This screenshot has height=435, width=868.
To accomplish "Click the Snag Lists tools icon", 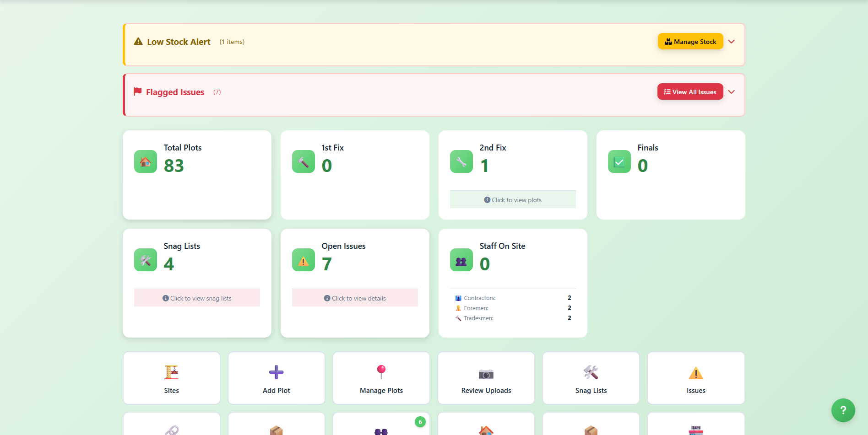I will [x=146, y=260].
